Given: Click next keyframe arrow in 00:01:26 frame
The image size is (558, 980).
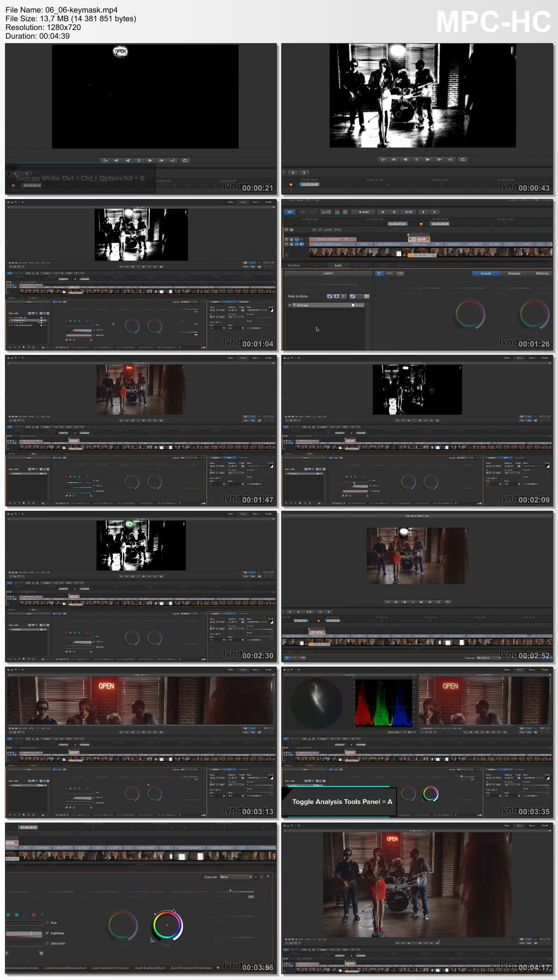Looking at the screenshot, I should pos(435,212).
